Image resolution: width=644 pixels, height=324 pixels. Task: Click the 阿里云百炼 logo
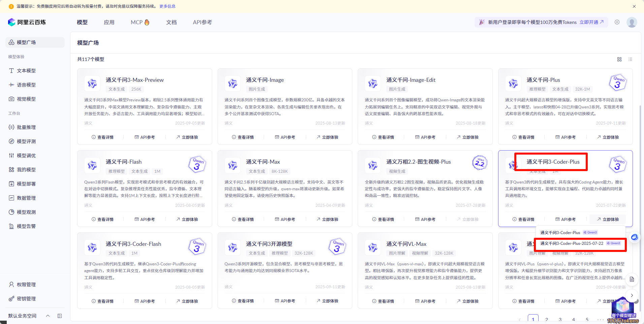pyautogui.click(x=27, y=22)
